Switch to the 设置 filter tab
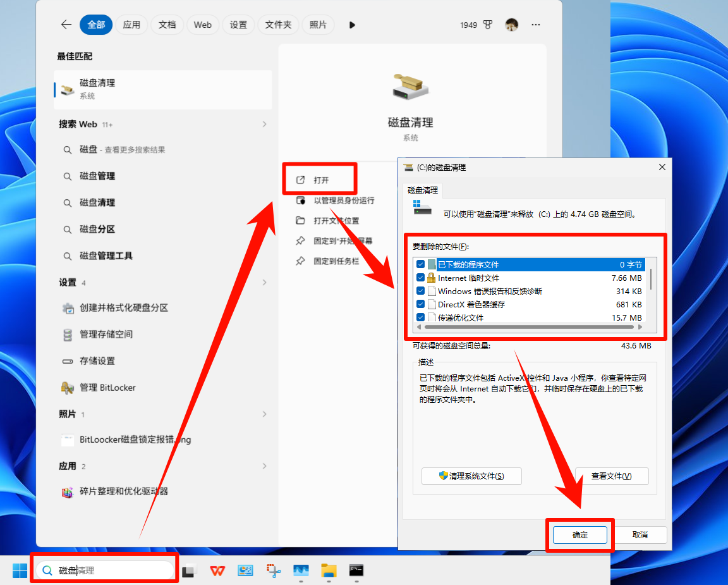 238,25
